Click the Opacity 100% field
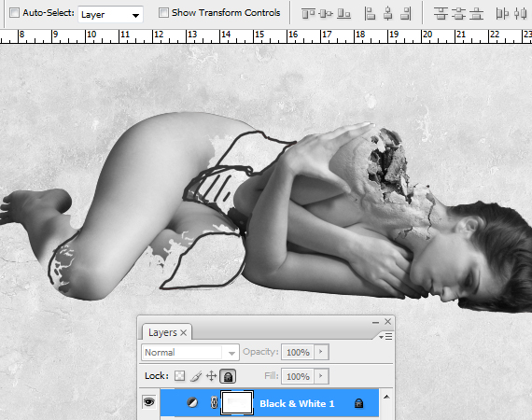Image resolution: width=532 pixels, height=420 pixels. click(298, 352)
